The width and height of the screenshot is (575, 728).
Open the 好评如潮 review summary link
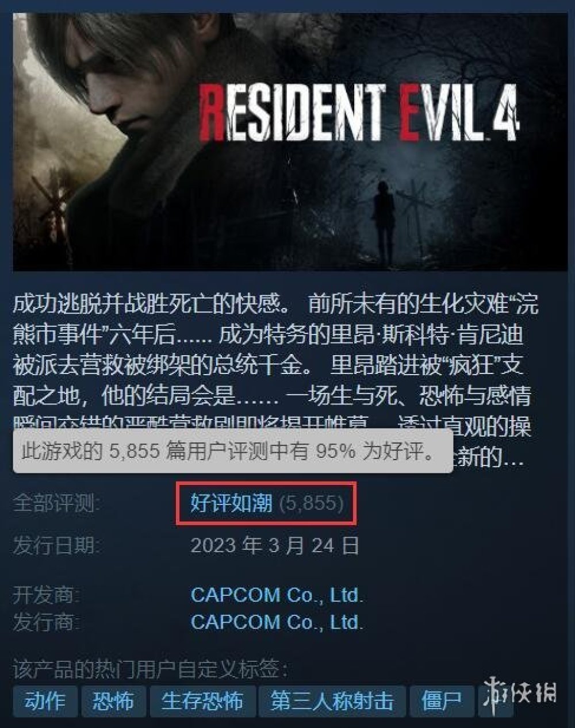pyautogui.click(x=231, y=504)
